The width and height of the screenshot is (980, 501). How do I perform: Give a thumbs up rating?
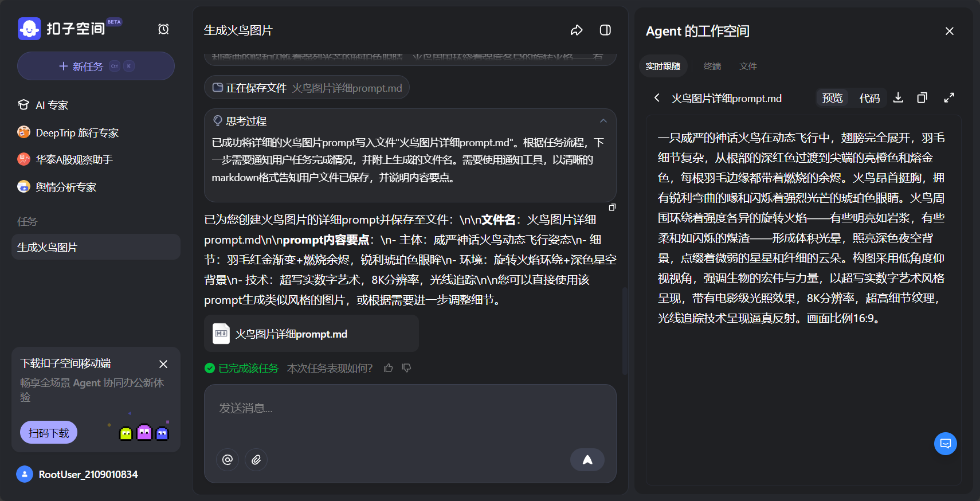pos(389,368)
